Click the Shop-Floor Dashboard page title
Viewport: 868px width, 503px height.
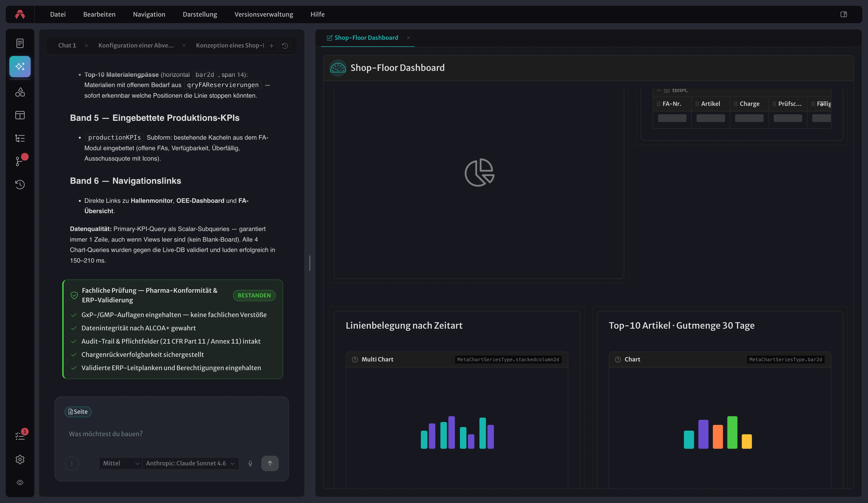(398, 68)
